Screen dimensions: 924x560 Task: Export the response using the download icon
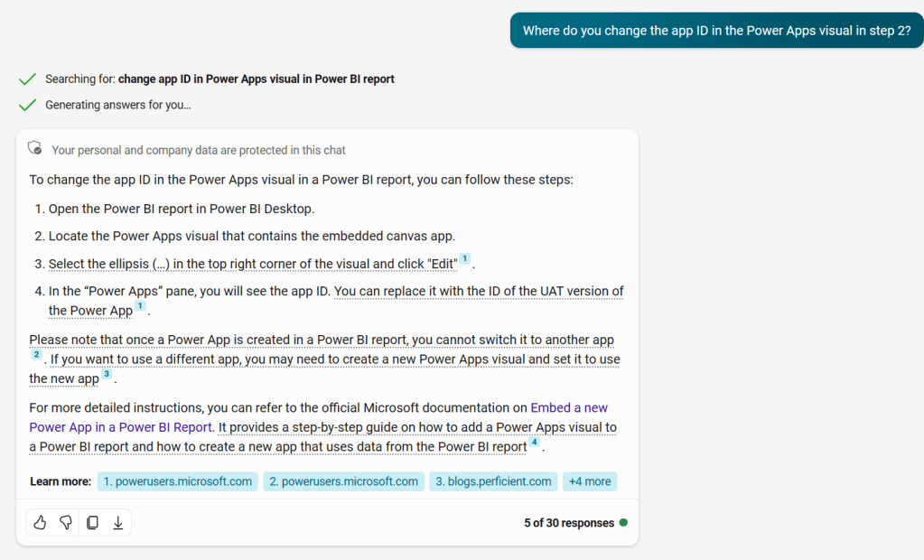(117, 523)
